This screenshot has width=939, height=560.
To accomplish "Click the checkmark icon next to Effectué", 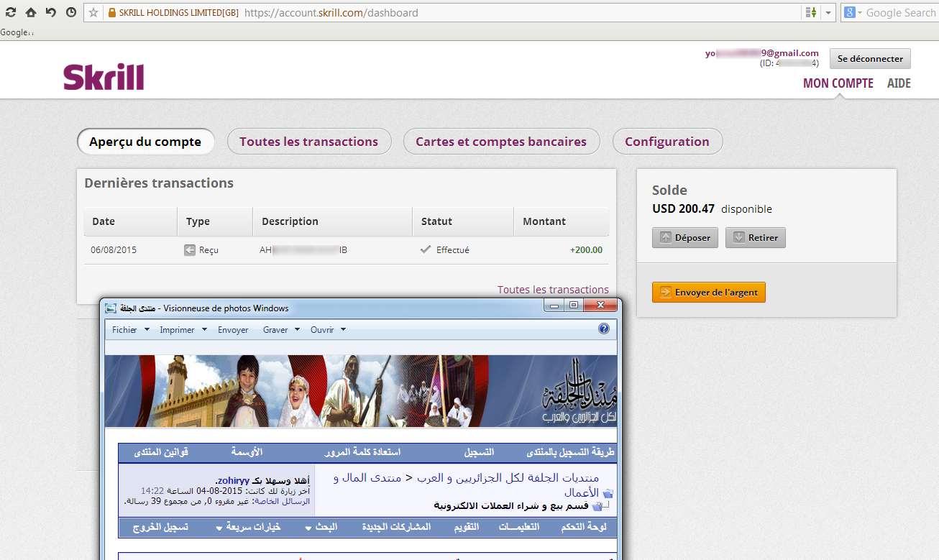I will (426, 250).
